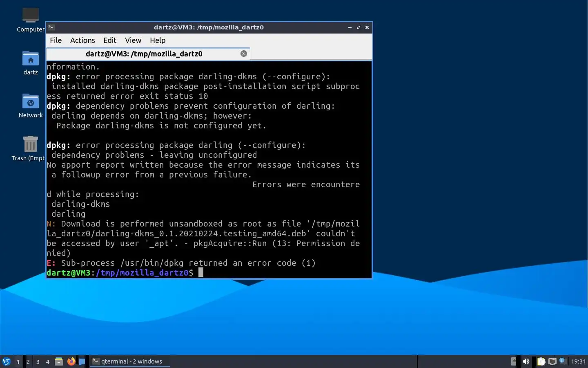The image size is (588, 368).
Task: Click the 'No apport report written' line
Action: [x=203, y=165]
